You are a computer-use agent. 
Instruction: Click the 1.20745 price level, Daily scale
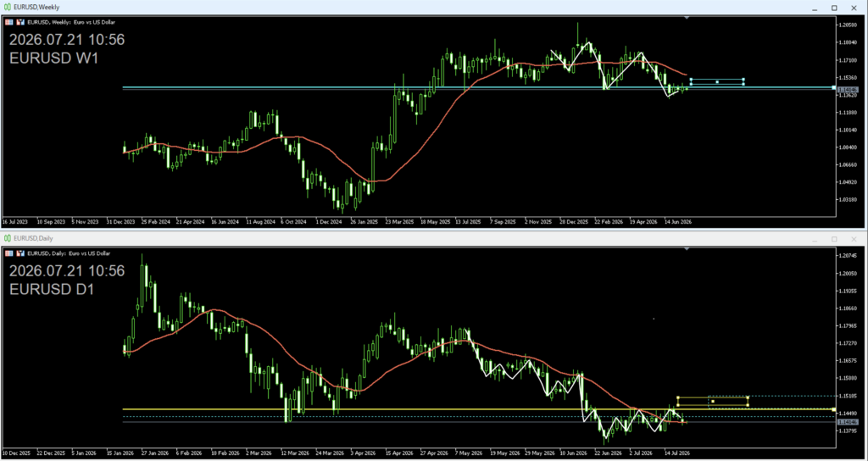(x=849, y=256)
